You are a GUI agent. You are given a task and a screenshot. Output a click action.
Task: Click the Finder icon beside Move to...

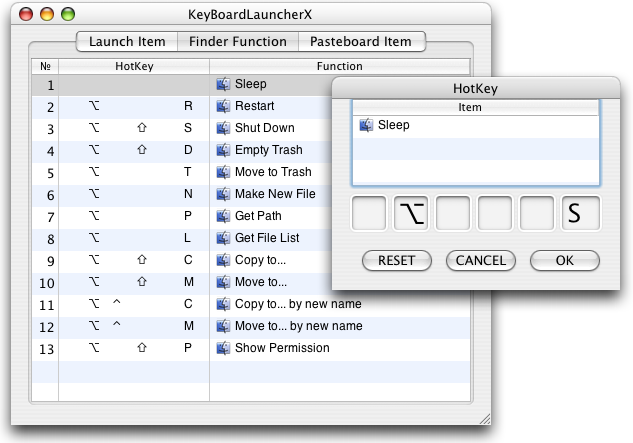pos(223,282)
